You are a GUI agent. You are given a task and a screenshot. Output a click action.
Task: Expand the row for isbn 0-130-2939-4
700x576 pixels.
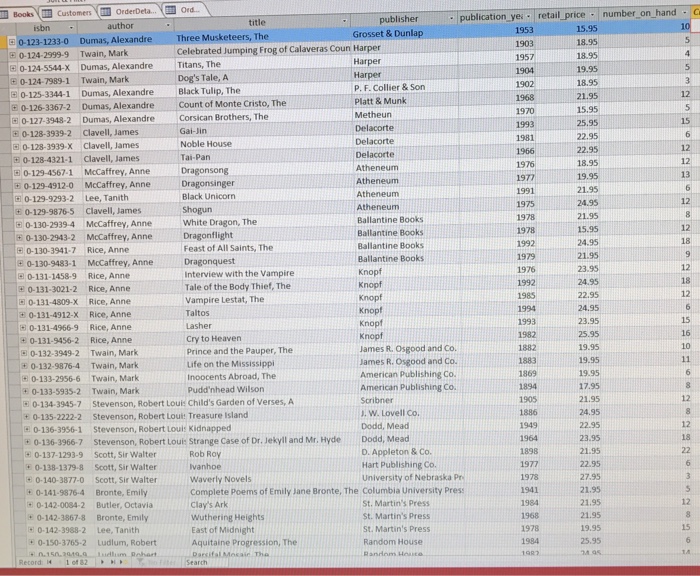coord(19,225)
